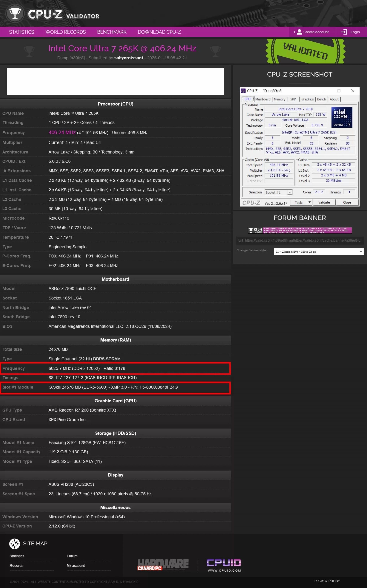Open submitter saltycroissant profile link
Screen dimensions: 367x588
[129, 58]
